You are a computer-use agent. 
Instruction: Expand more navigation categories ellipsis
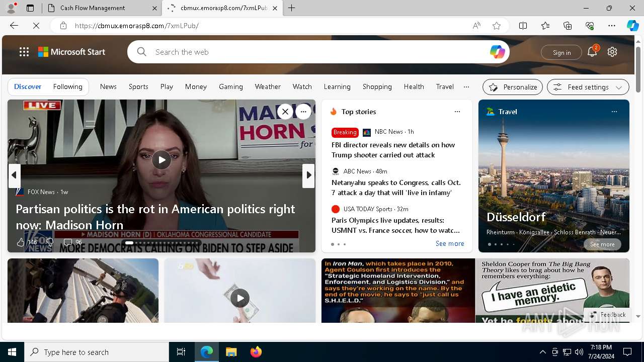point(466,86)
